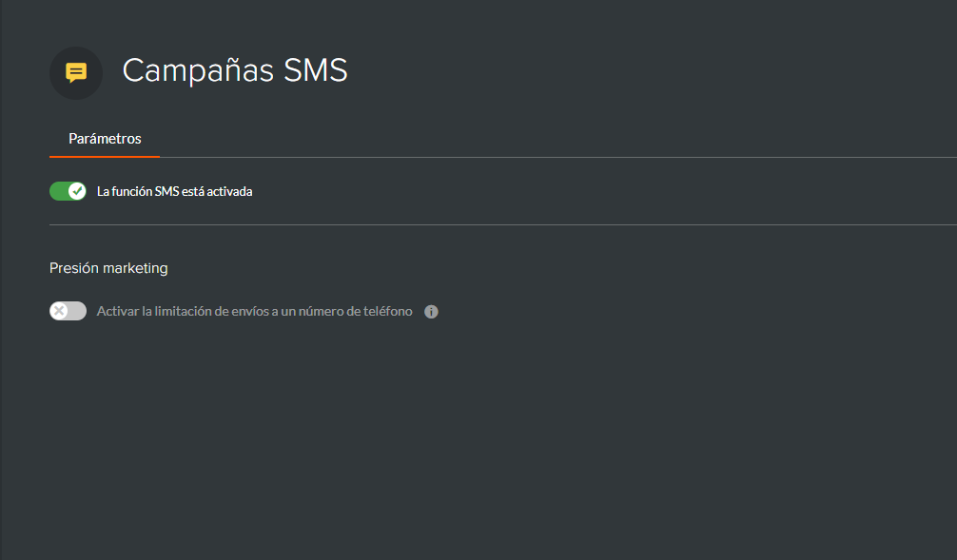Viewport: 957px width, 560px height.
Task: Click the 'Presión marketing' section heading
Action: tap(108, 268)
